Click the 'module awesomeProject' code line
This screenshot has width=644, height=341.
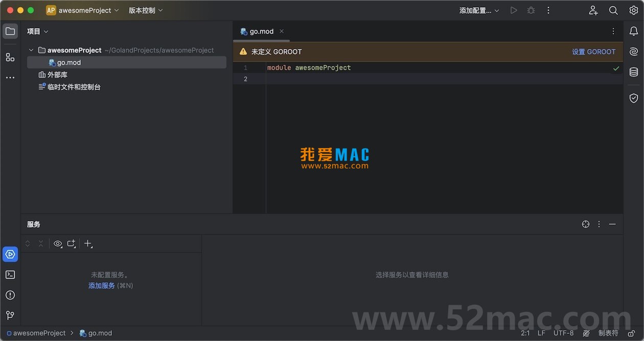point(309,67)
